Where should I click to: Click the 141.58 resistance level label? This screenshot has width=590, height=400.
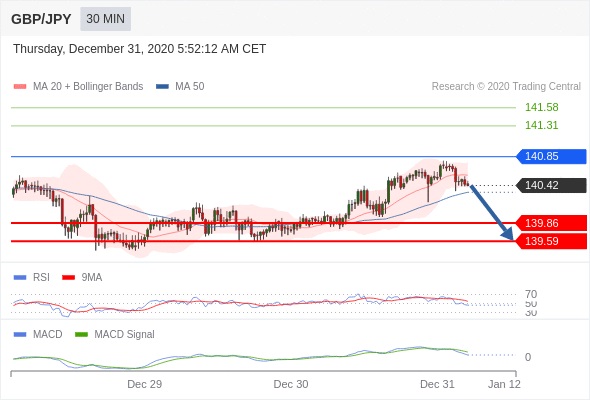click(541, 107)
